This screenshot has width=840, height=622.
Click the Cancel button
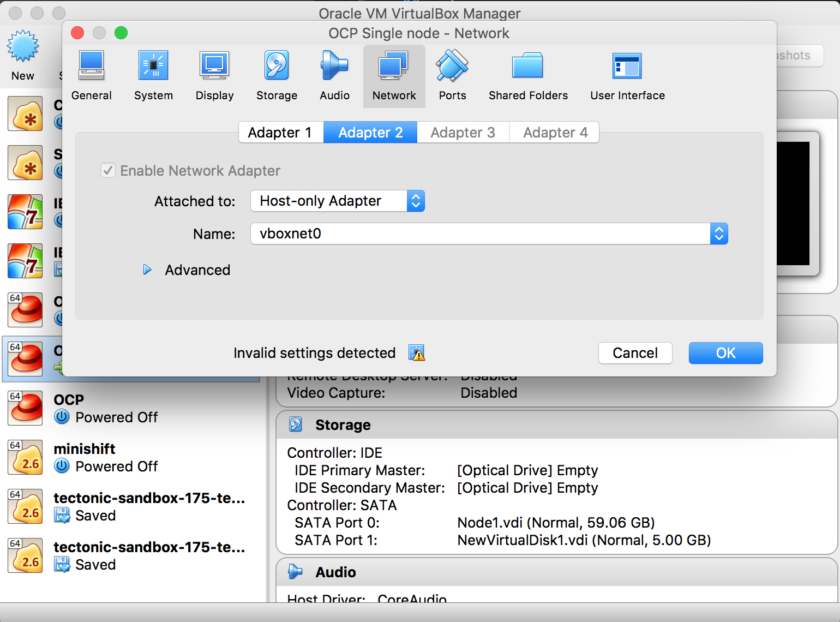pyautogui.click(x=635, y=353)
